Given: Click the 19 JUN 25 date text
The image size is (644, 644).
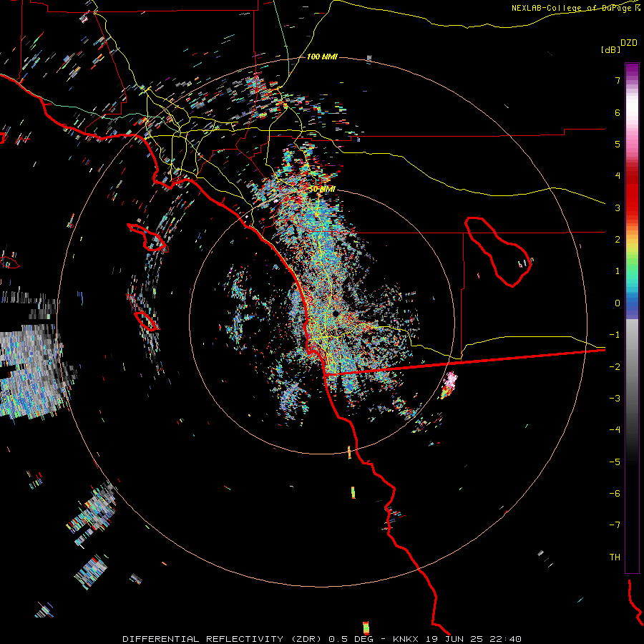Looking at the screenshot, I should tap(454, 639).
